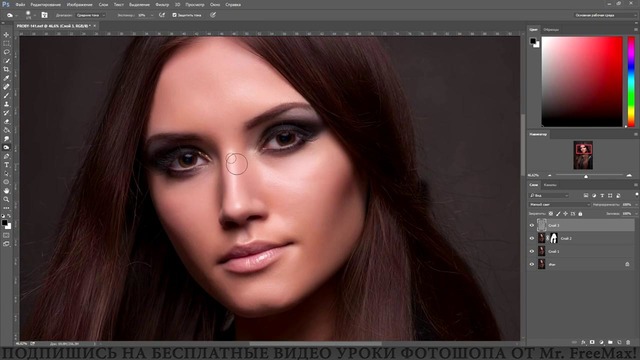The width and height of the screenshot is (640, 360).
Task: Open the Редактирование menu
Action: 46,4
